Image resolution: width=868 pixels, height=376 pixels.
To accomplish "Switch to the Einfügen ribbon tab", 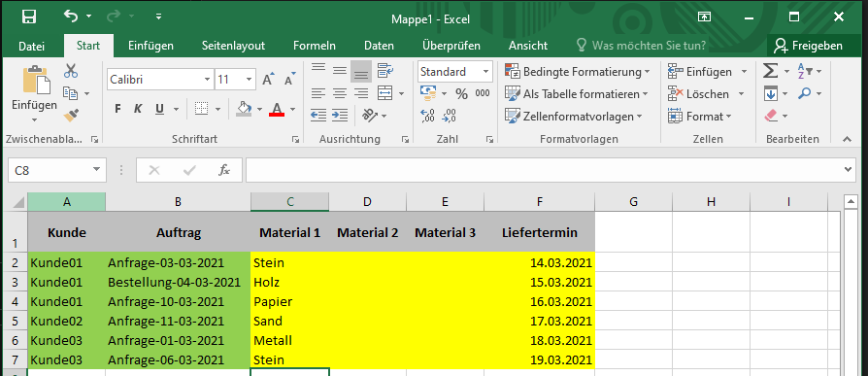I will click(x=150, y=46).
